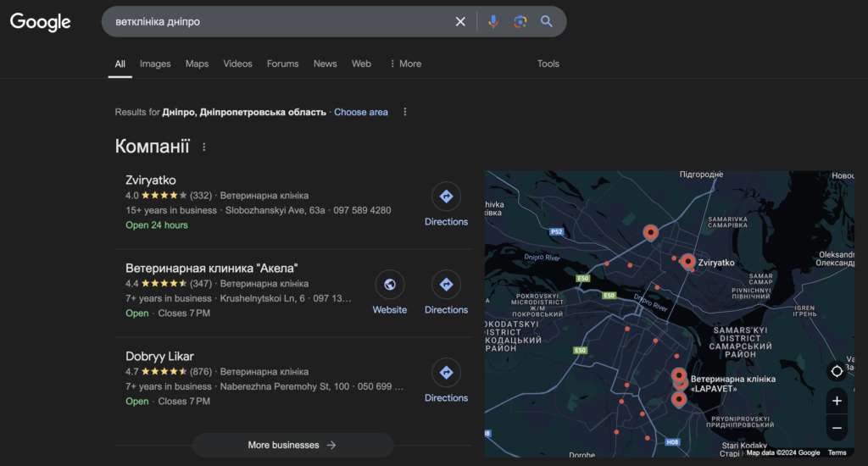Viewport: 868px width, 466px height.
Task: Open options menu next to Компанії heading
Action: point(203,147)
